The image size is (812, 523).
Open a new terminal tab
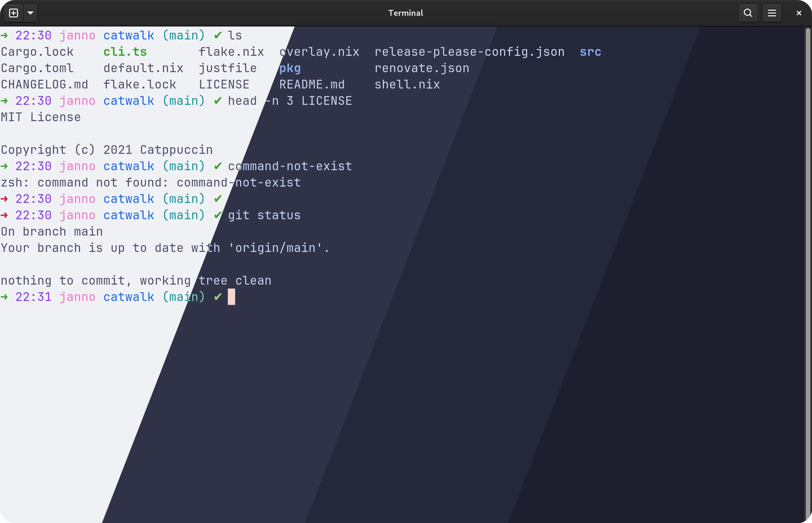14,13
